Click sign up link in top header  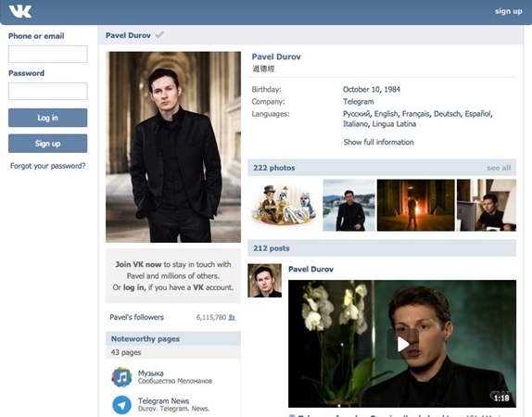click(x=508, y=11)
